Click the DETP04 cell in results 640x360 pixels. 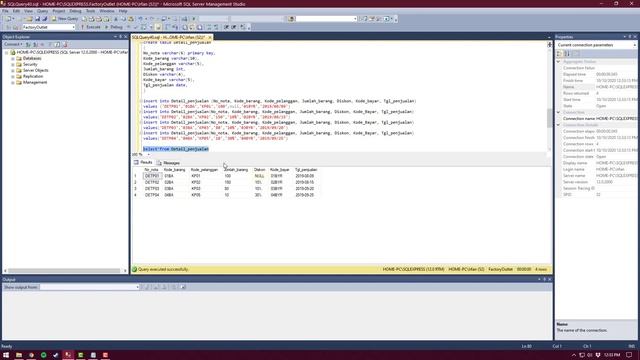pos(152,195)
